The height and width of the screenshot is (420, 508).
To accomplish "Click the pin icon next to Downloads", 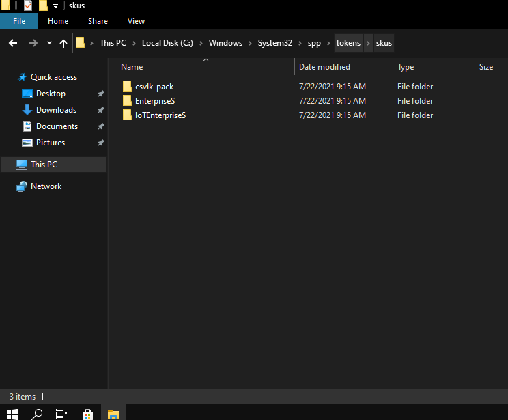I will (101, 110).
